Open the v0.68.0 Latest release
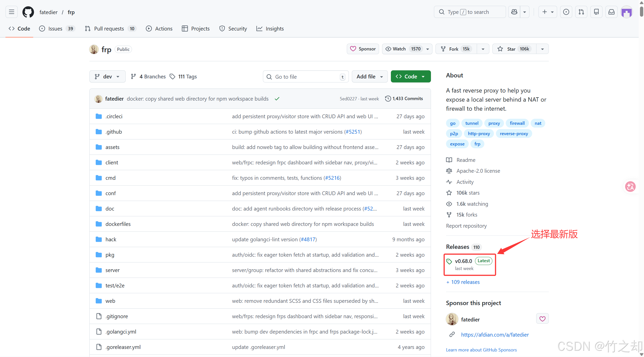This screenshot has height=357, width=644. (463, 261)
